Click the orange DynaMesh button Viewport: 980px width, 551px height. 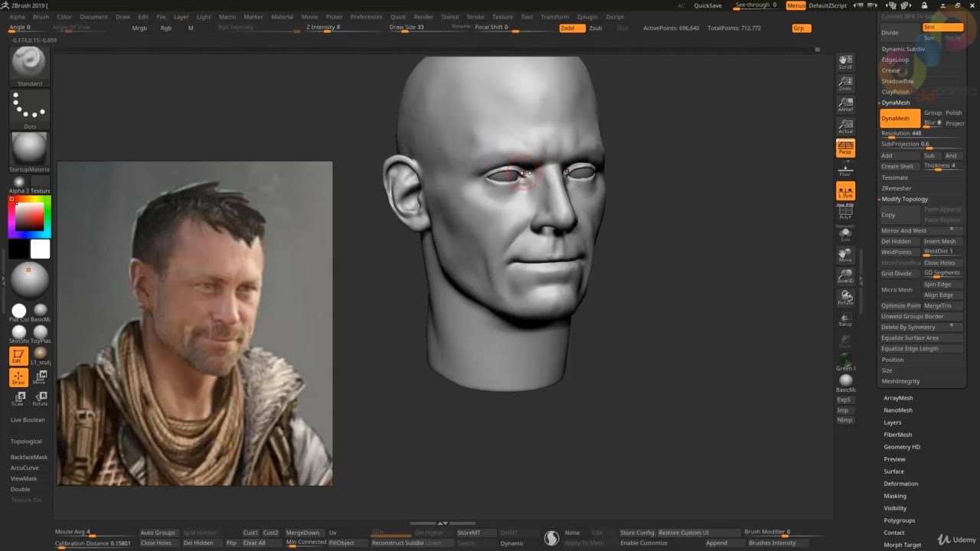click(x=900, y=119)
